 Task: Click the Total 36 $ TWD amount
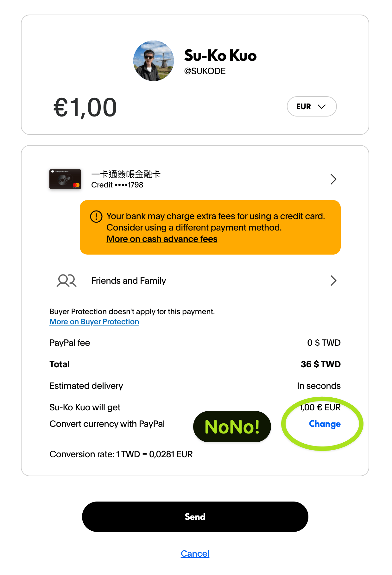[321, 364]
